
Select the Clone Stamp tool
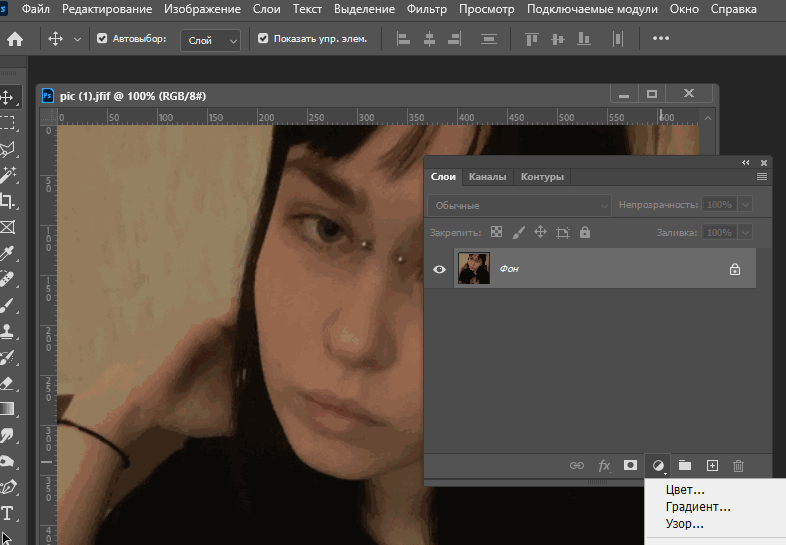(7, 331)
